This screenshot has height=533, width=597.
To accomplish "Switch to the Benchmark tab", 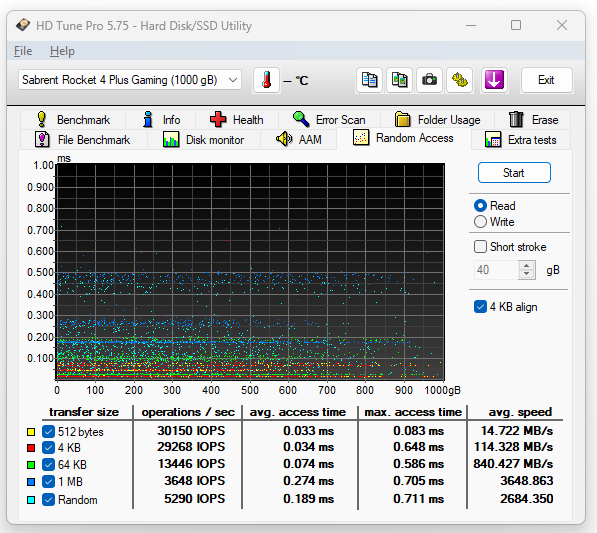I will tap(73, 120).
